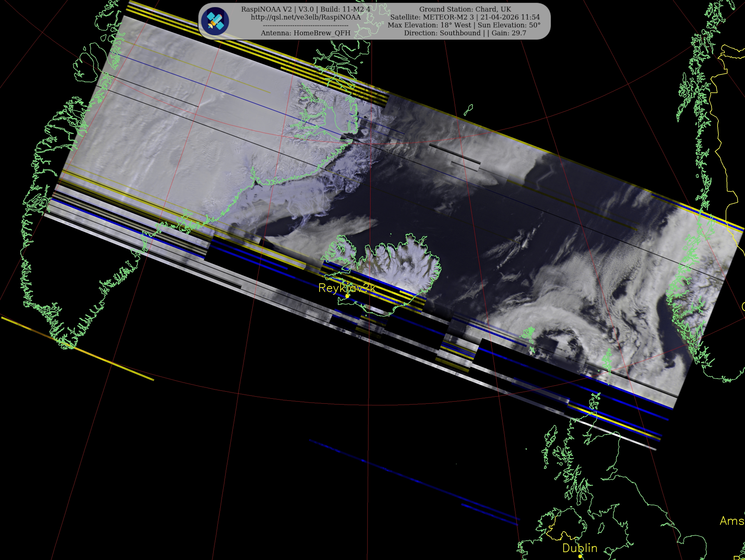Viewport: 745px width, 560px height.
Task: Click the partial 'Ams' city label
Action: pyautogui.click(x=731, y=521)
